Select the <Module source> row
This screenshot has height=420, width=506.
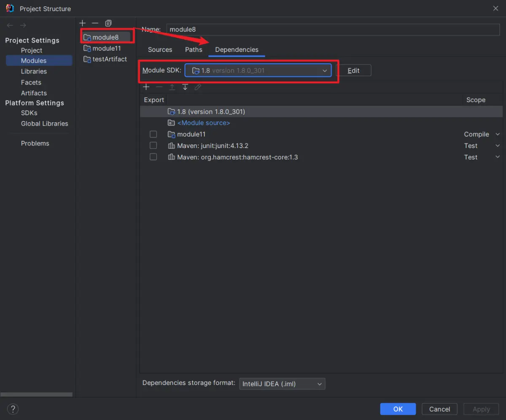pos(321,123)
